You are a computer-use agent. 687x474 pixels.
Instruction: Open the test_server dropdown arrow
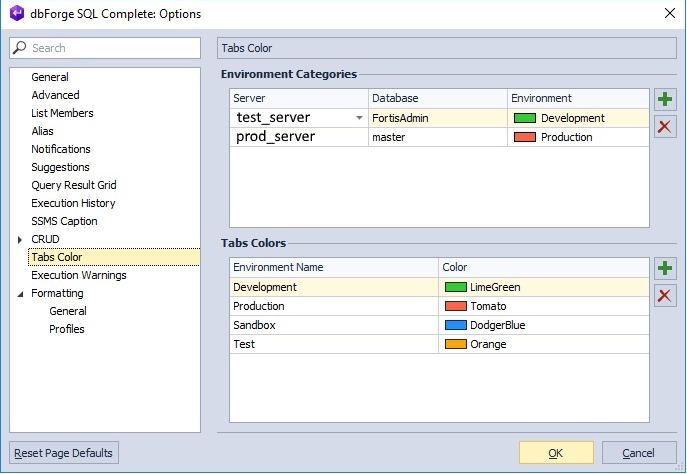(359, 118)
